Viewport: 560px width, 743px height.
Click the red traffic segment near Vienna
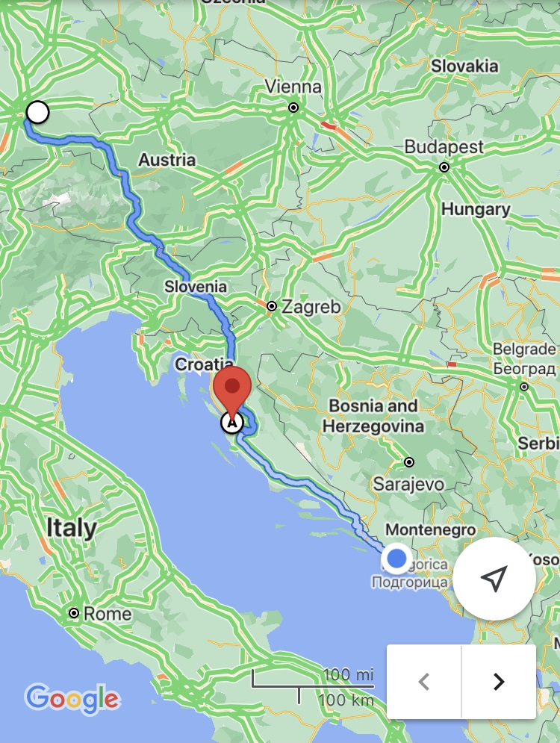click(328, 125)
